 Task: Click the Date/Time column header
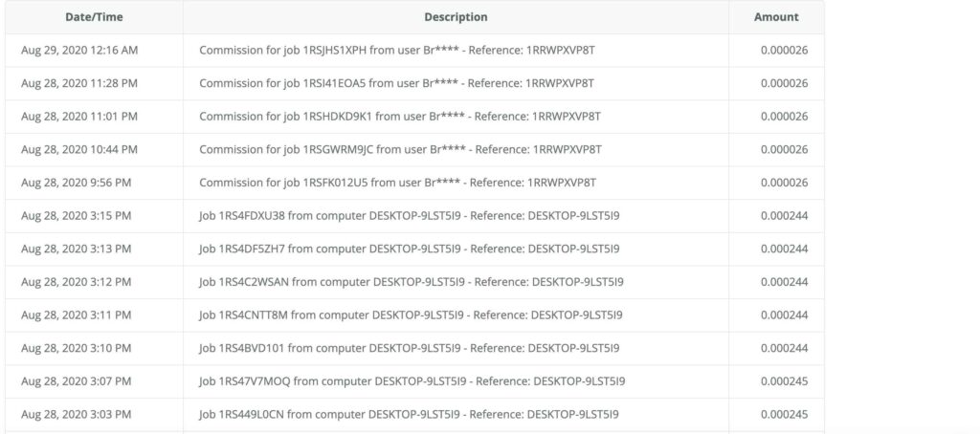coord(94,17)
